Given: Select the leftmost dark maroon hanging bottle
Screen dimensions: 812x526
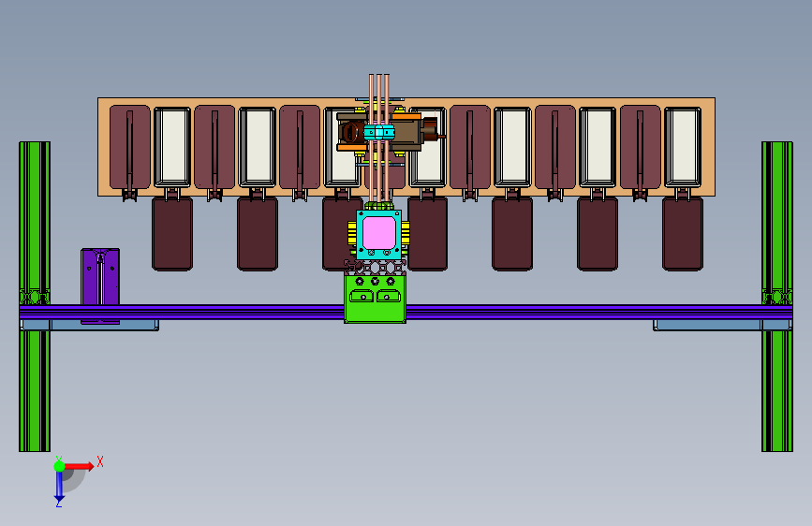Looking at the screenshot, I should click(172, 233).
